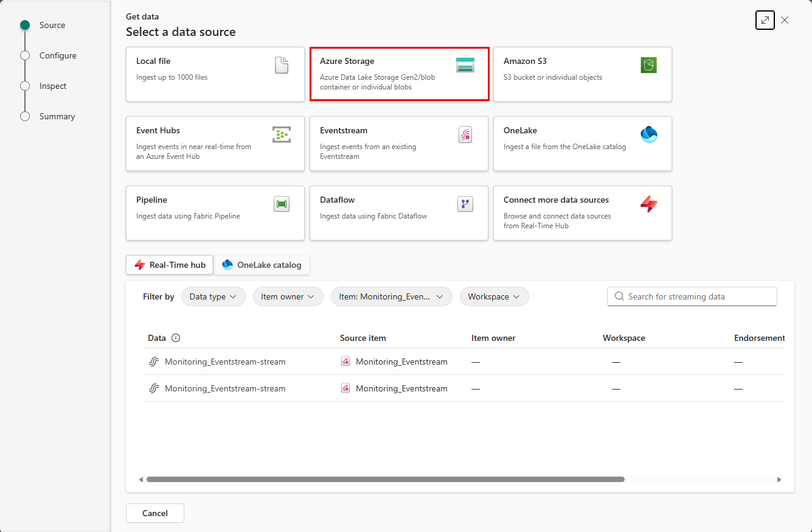This screenshot has height=532, width=812.
Task: Click the Pipeline icon
Action: click(282, 204)
